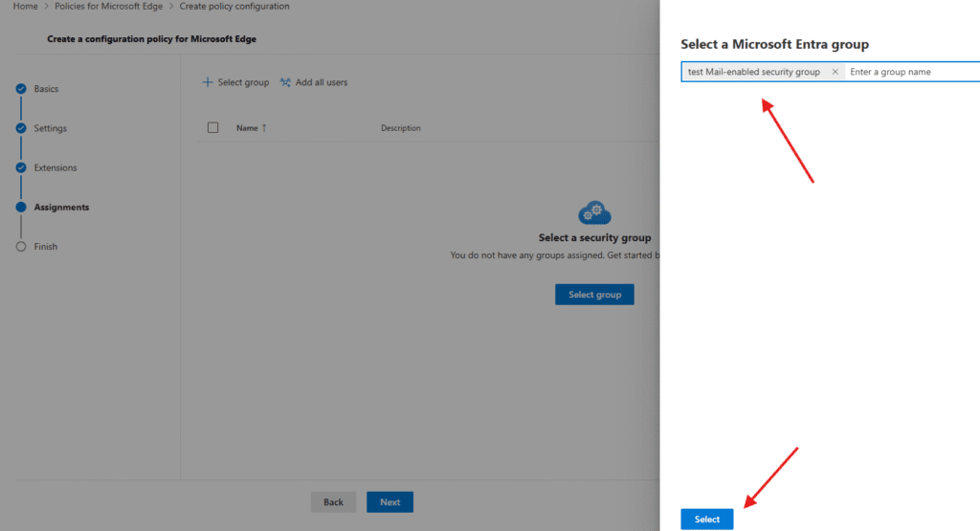Click the Assignments step circle indicator
The height and width of the screenshot is (531, 980).
(x=21, y=208)
